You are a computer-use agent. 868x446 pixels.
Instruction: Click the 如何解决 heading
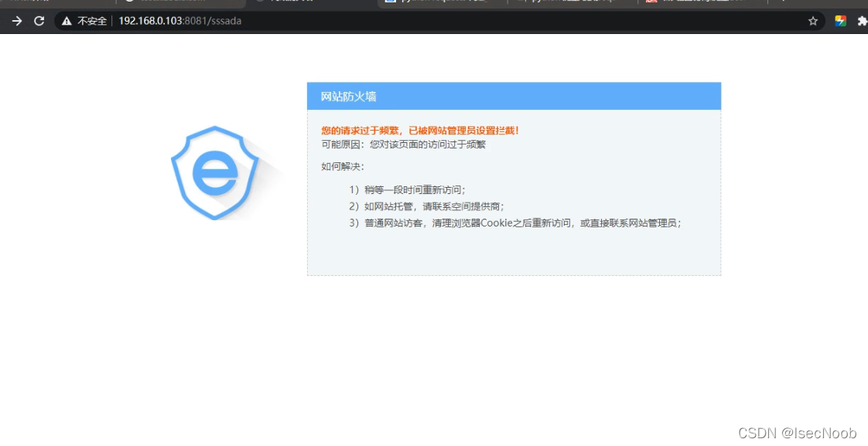click(x=343, y=166)
